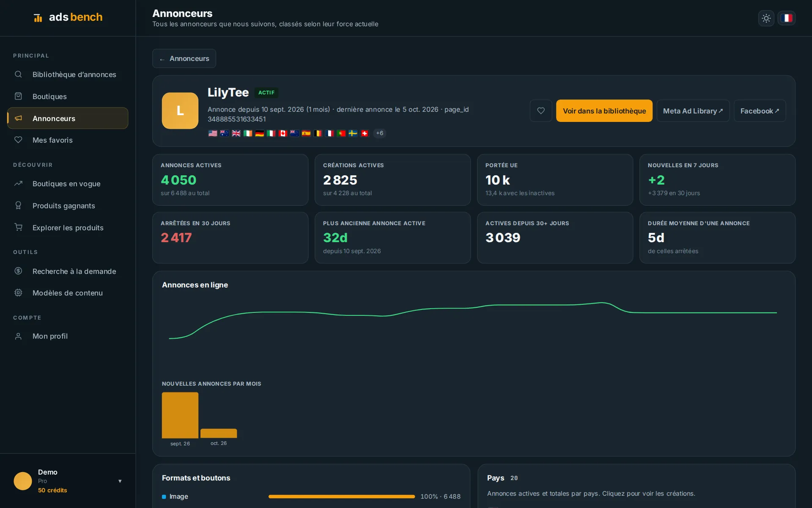Screen dimensions: 812x508
Task: Click Voir dans la bibliothèque button
Action: [604, 111]
